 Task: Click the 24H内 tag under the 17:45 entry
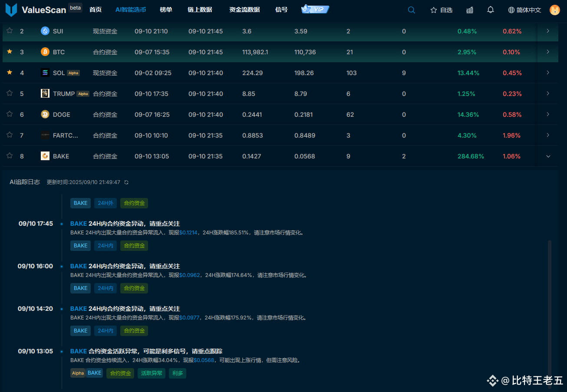[x=105, y=245]
